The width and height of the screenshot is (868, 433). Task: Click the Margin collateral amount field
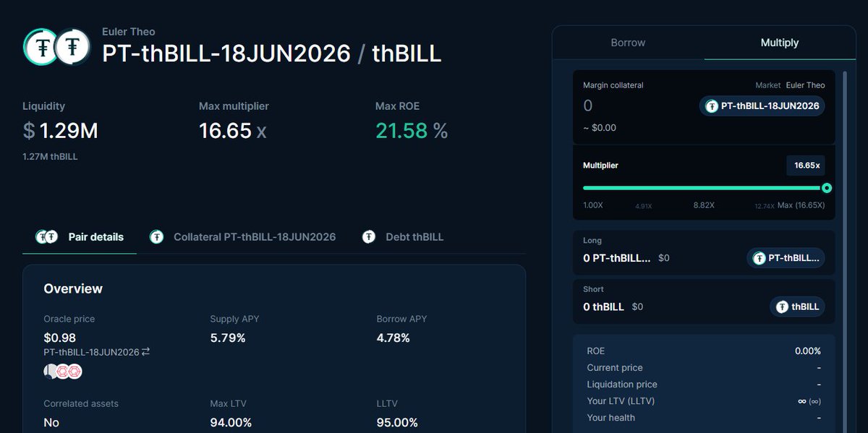click(637, 106)
